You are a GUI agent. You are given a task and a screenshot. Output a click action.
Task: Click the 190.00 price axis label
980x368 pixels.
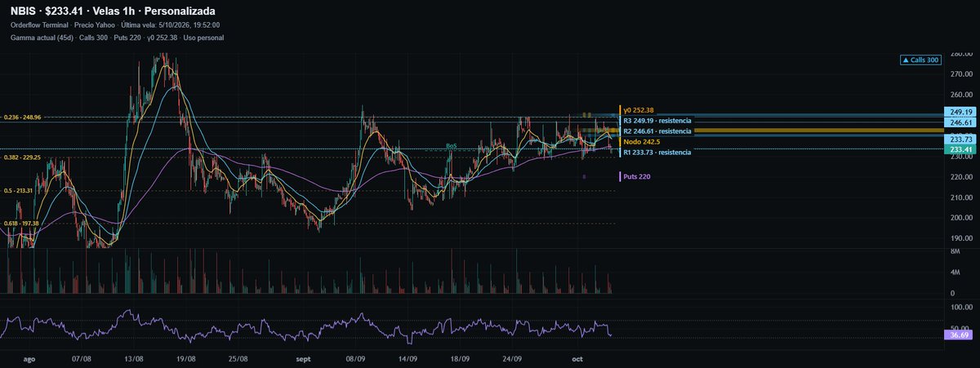960,238
